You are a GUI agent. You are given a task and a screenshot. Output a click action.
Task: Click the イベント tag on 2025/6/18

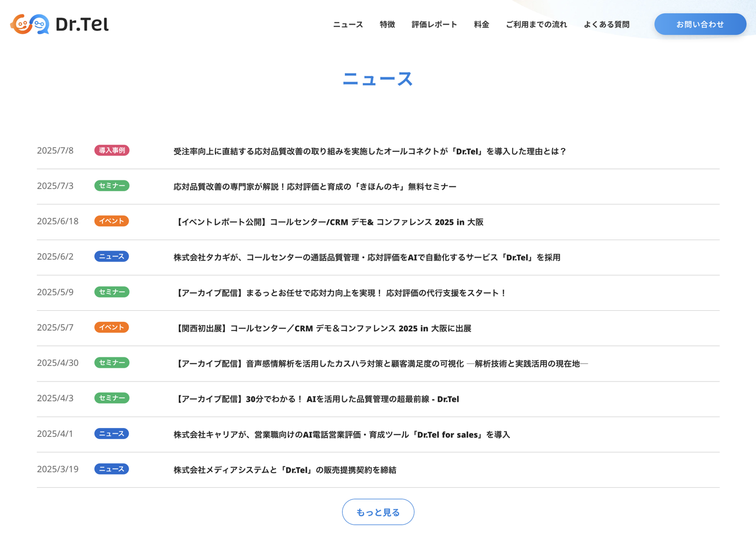(x=112, y=221)
